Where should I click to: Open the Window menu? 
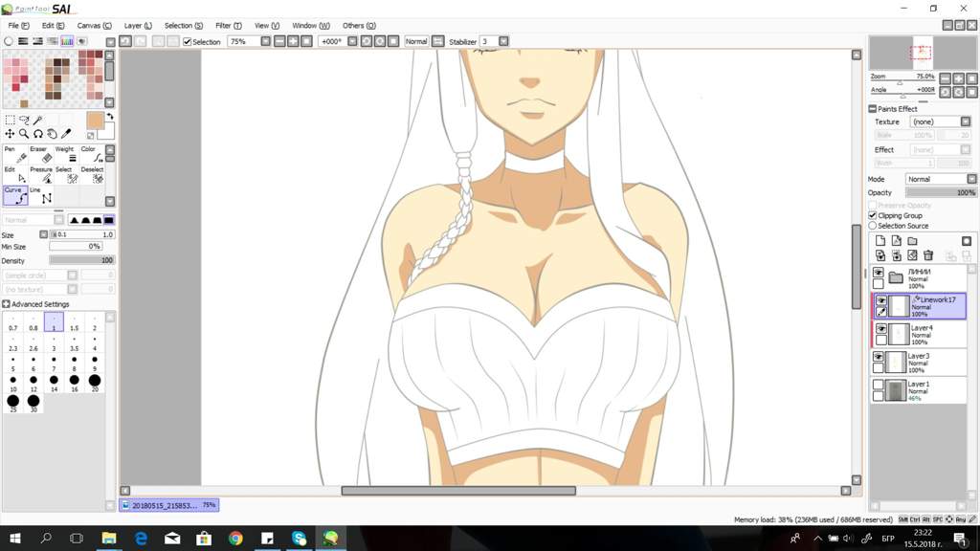click(x=311, y=26)
